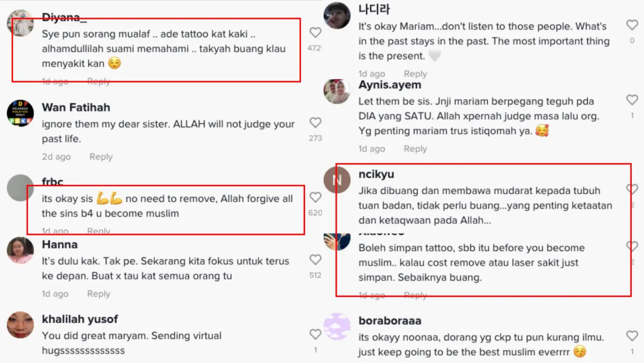Open Hanna's profile avatar
The image size is (644, 363).
tap(20, 250)
